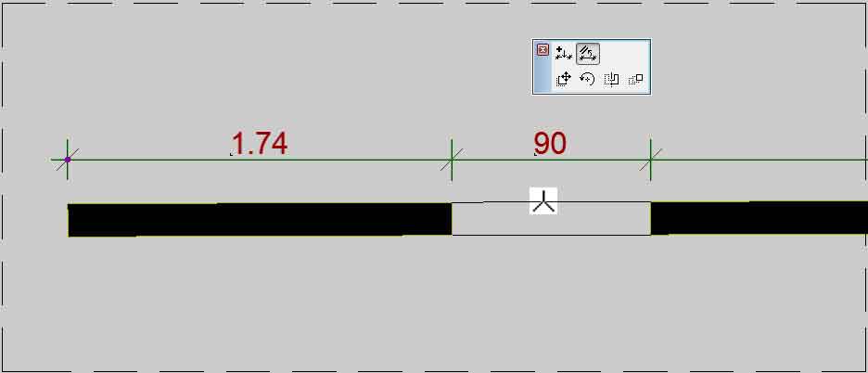868x373 pixels.
Task: Click the green dimension line under 1.74
Action: [x=259, y=161]
